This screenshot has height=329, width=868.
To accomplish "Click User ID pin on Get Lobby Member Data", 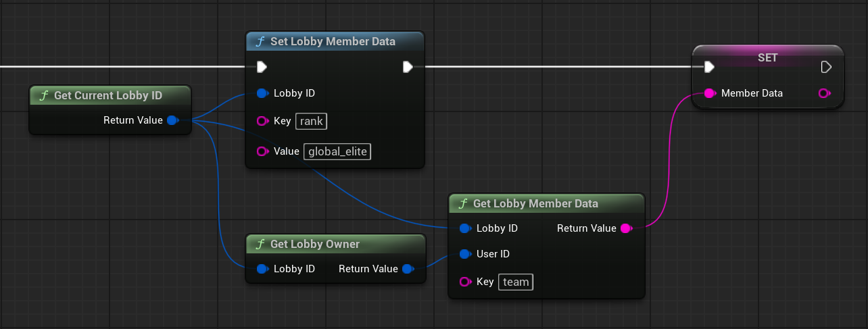I will [464, 254].
